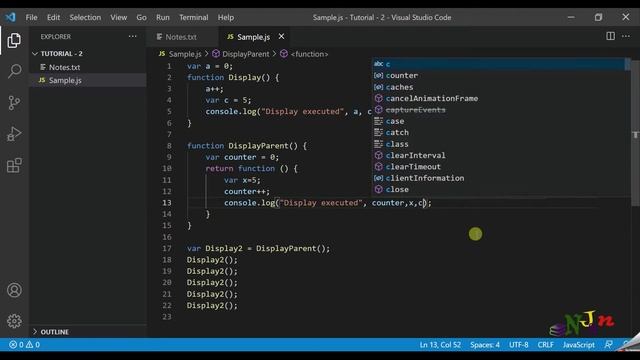Choose 'caches' from the suggestion list
The image size is (640, 360).
pyautogui.click(x=498, y=87)
